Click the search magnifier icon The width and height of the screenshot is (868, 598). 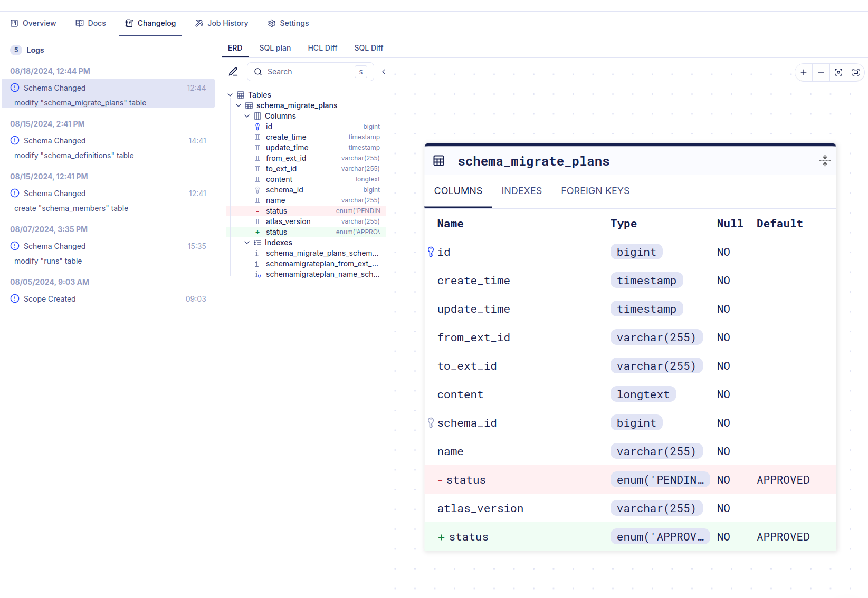tap(257, 71)
